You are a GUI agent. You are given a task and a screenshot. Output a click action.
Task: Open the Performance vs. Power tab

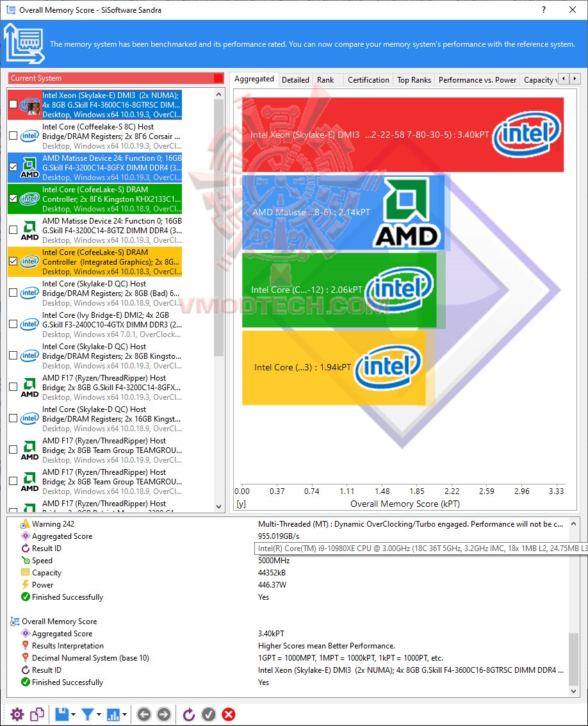(477, 79)
